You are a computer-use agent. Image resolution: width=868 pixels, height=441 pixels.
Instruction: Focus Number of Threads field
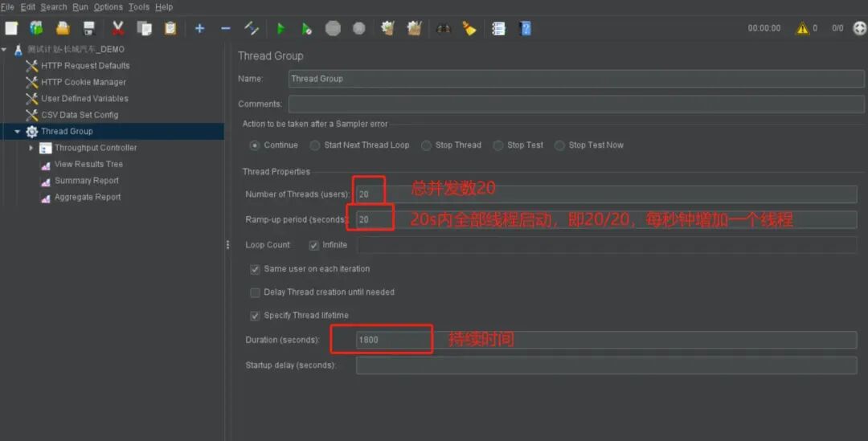click(x=606, y=194)
